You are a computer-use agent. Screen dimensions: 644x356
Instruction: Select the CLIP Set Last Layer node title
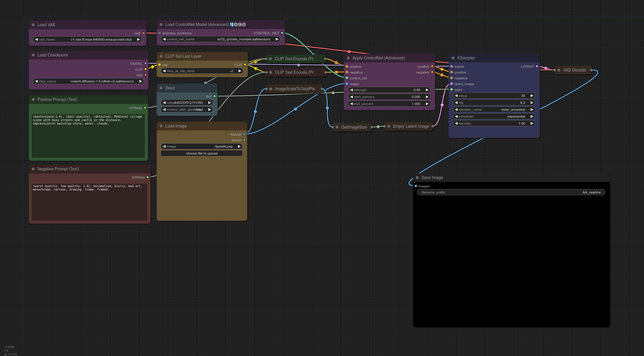[x=183, y=56]
